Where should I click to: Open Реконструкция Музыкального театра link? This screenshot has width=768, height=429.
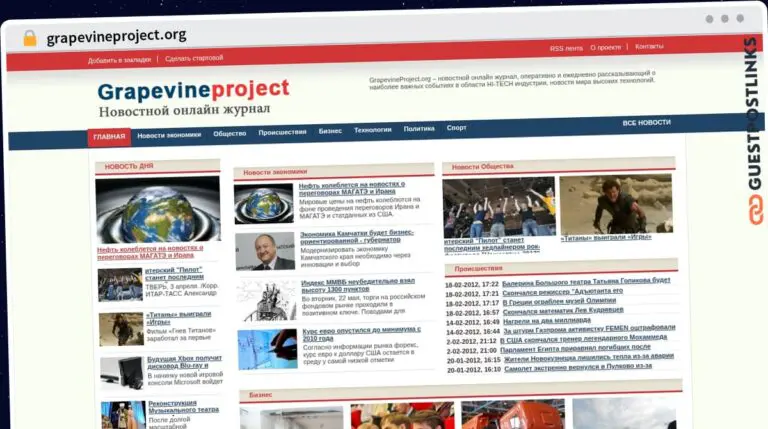pos(184,406)
